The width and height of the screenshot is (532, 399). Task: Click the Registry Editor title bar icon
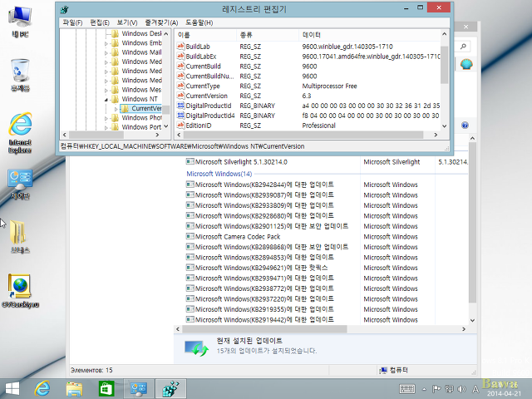coord(64,9)
